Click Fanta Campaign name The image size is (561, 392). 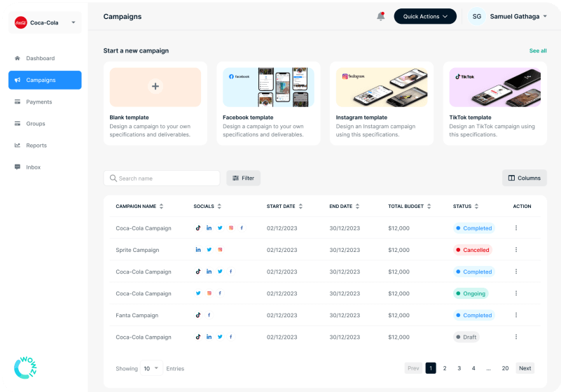coord(137,316)
